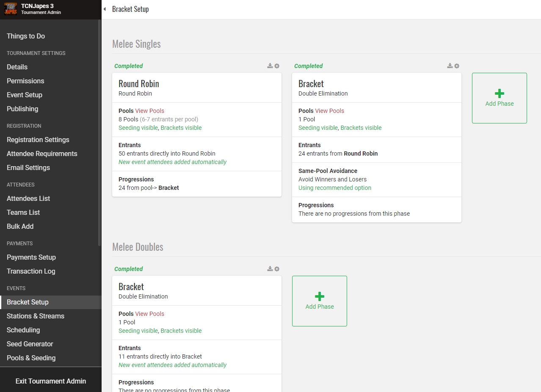Viewport: 541px width, 392px height.
Task: Click New event attendees added automatically in Round Robin
Action: [173, 162]
